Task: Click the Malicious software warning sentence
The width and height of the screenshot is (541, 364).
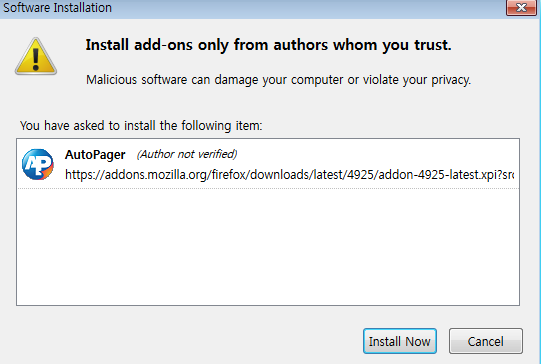Action: pyautogui.click(x=278, y=80)
